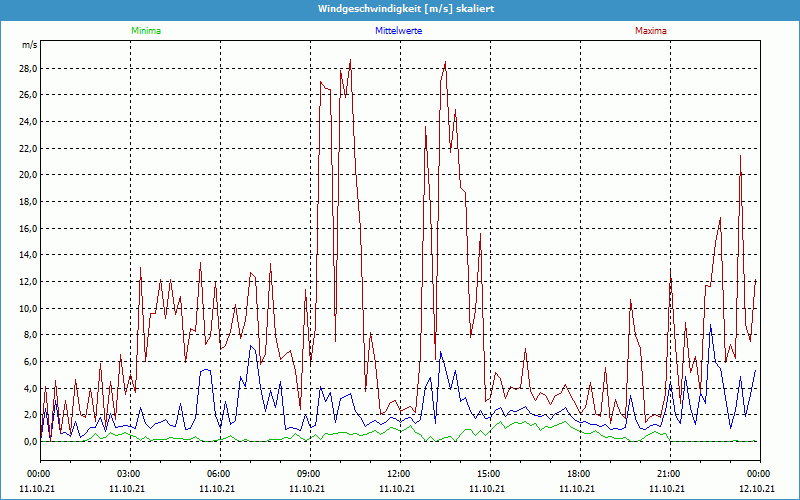Click the '6,0' y-axis value
Viewport: 800px width, 500px height.
click(31, 362)
